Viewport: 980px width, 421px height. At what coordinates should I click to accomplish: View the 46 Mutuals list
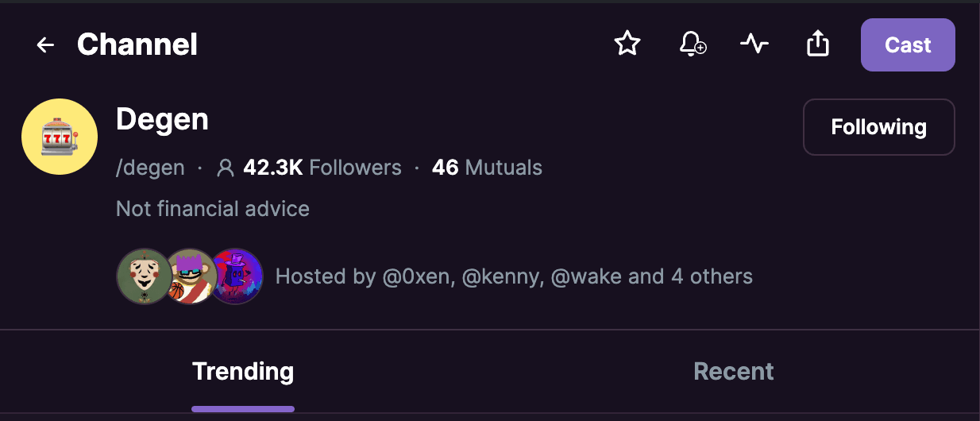coord(487,168)
